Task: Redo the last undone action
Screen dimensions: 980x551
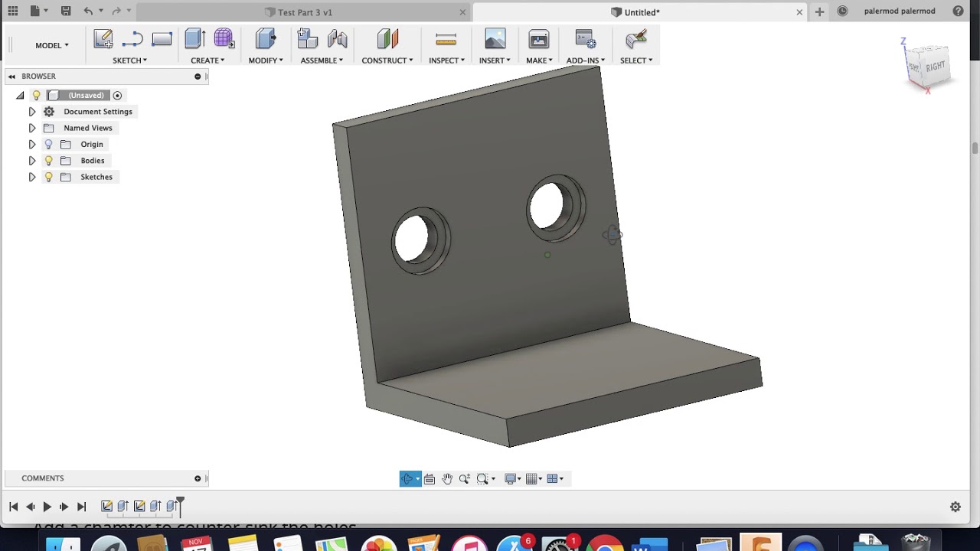Action: pyautogui.click(x=116, y=11)
